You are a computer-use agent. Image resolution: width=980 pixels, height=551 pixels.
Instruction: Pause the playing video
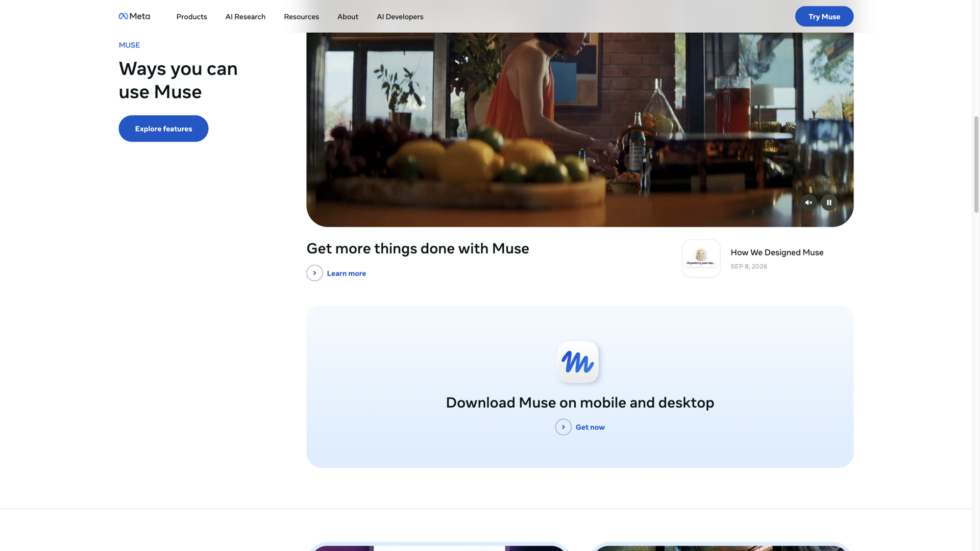pyautogui.click(x=829, y=203)
